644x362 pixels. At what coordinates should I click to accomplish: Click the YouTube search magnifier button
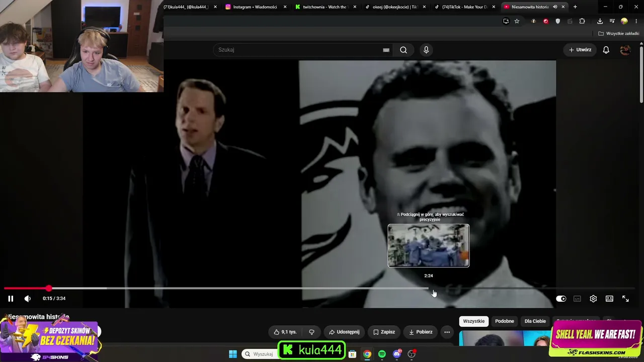pyautogui.click(x=404, y=50)
